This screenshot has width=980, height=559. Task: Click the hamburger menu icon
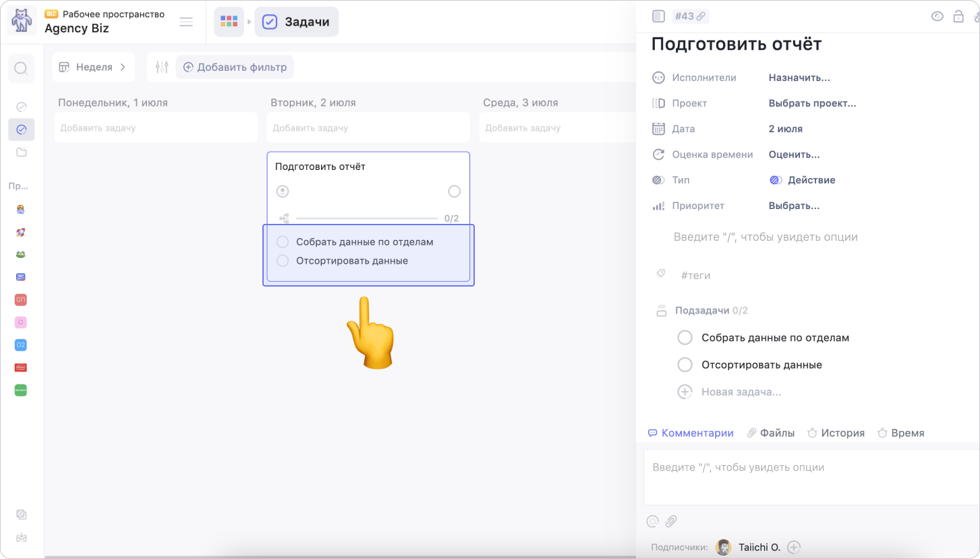pyautogui.click(x=186, y=22)
